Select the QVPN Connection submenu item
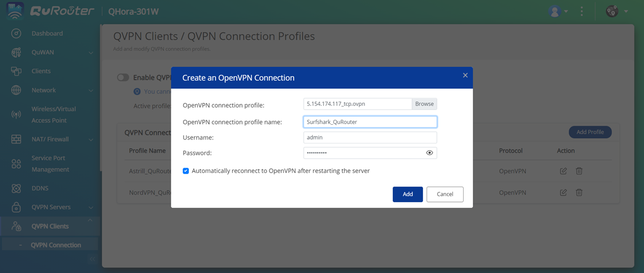The width and height of the screenshot is (644, 273). pyautogui.click(x=56, y=245)
